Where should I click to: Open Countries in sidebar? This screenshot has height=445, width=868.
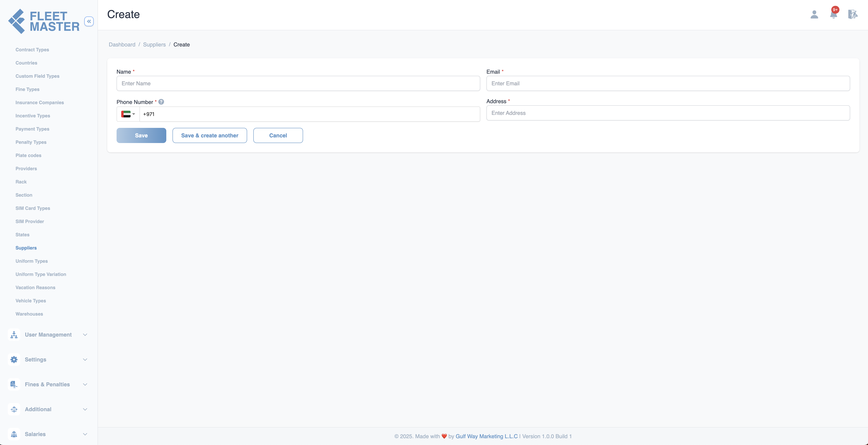point(26,63)
